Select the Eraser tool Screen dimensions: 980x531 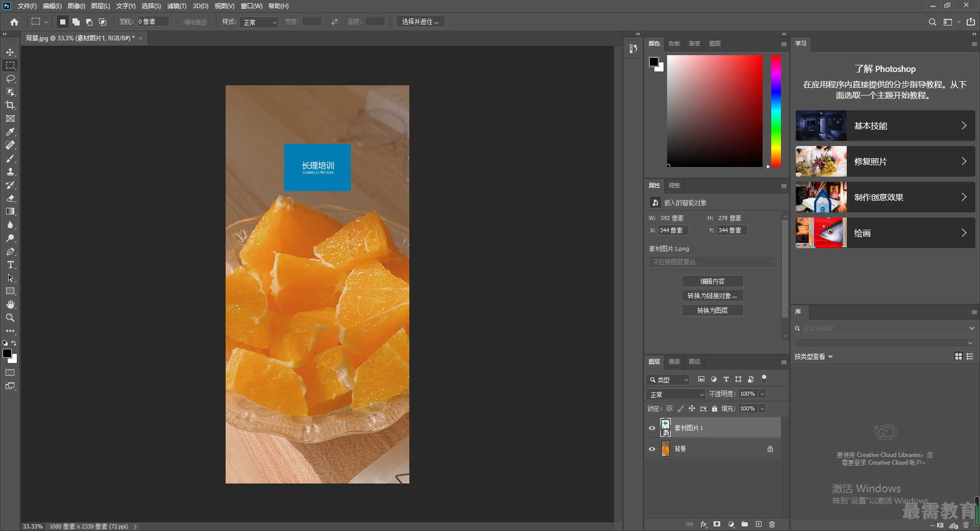coord(10,198)
